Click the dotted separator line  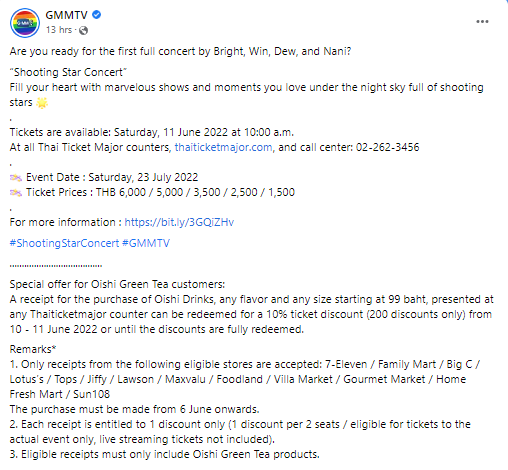click(56, 266)
